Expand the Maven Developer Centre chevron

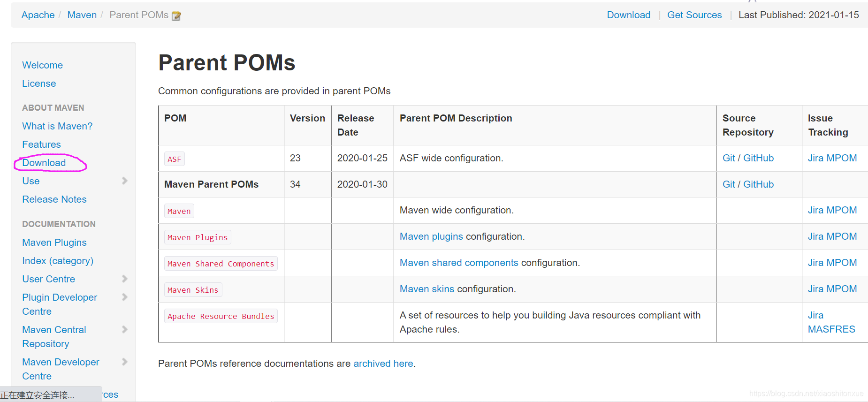point(124,362)
